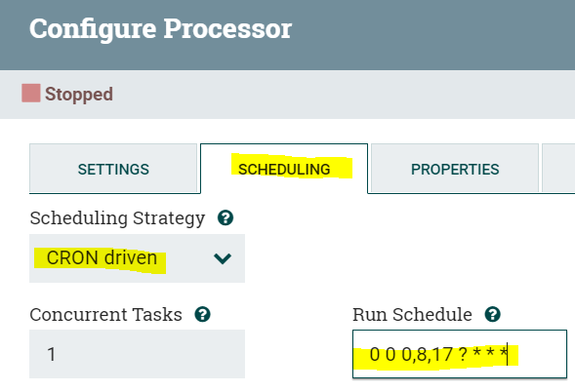
Task: Expand the Scheduling Strategy chevron arrow
Action: 223,258
